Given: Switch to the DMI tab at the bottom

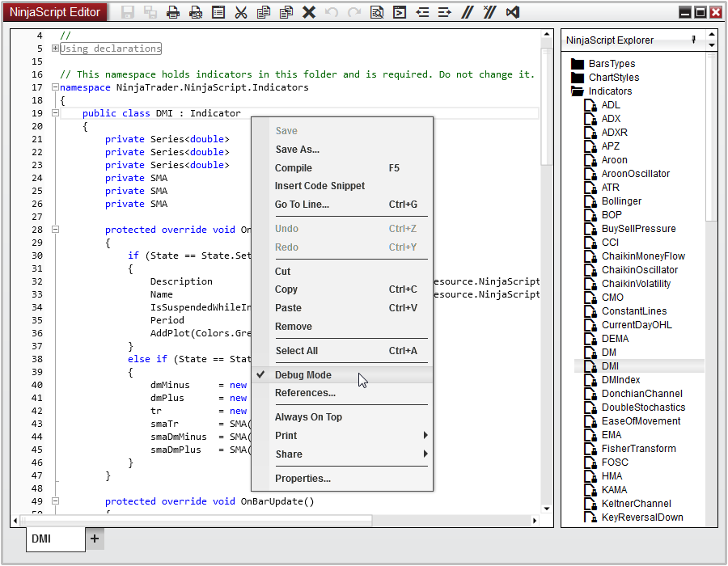Looking at the screenshot, I should pyautogui.click(x=55, y=539).
